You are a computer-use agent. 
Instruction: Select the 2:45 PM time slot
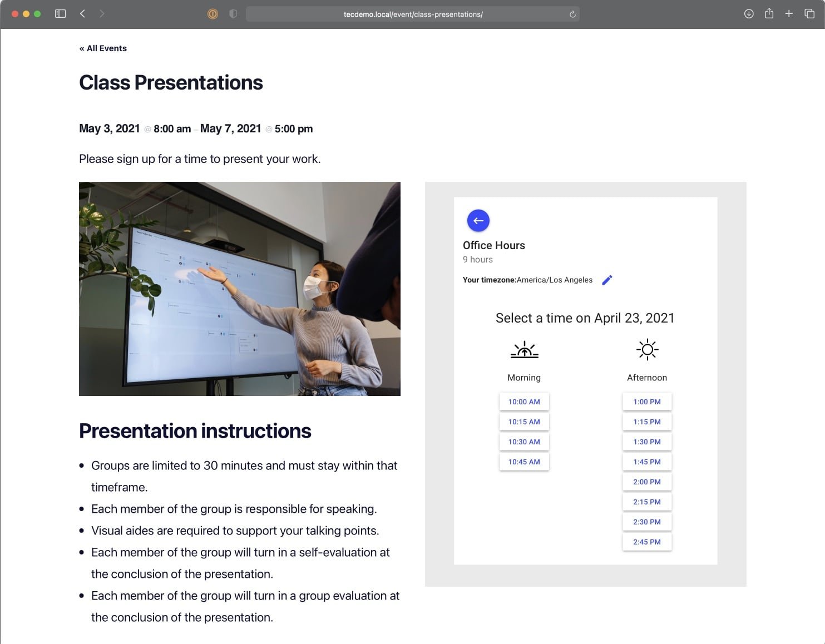click(x=647, y=542)
